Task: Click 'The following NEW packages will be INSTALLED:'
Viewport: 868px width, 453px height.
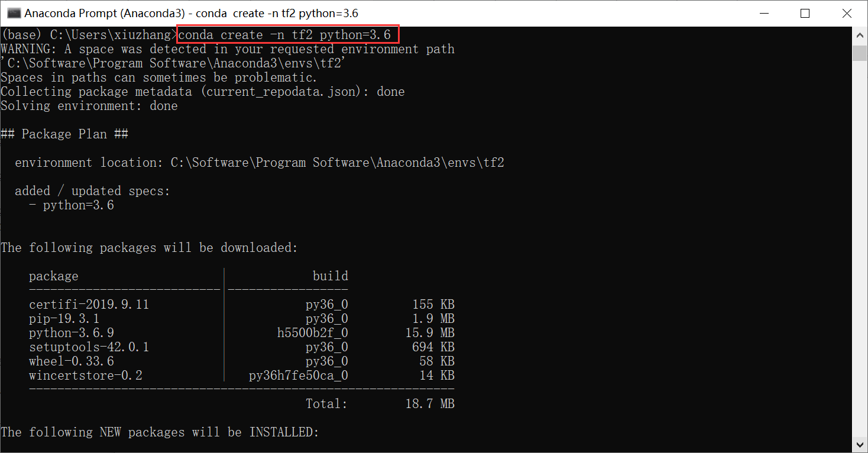Action: [x=160, y=432]
